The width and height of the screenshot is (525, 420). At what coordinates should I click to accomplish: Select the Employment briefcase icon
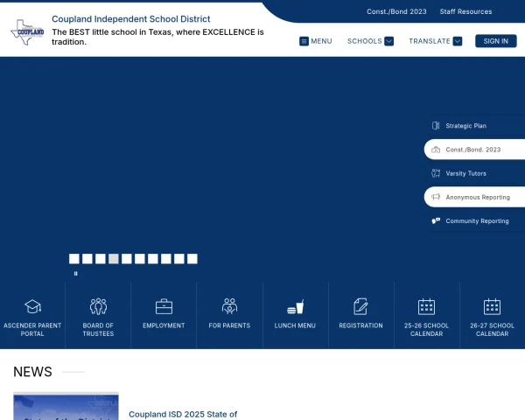tap(164, 306)
